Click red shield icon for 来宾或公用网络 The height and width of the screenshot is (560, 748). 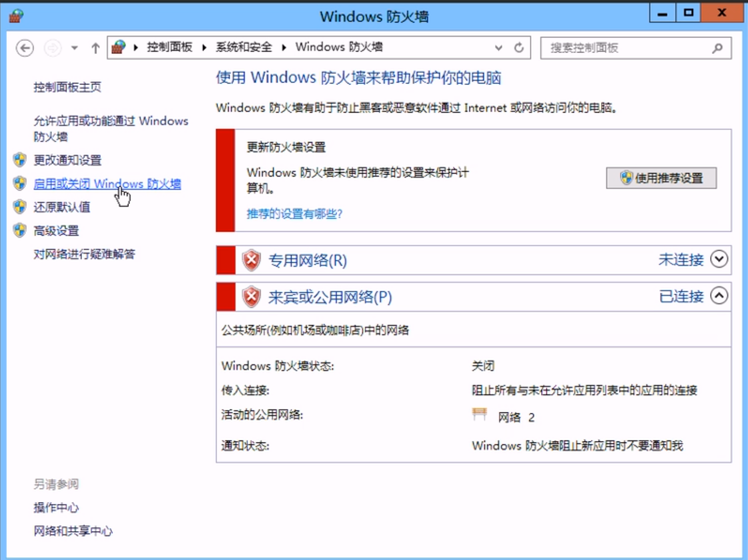coord(252,297)
